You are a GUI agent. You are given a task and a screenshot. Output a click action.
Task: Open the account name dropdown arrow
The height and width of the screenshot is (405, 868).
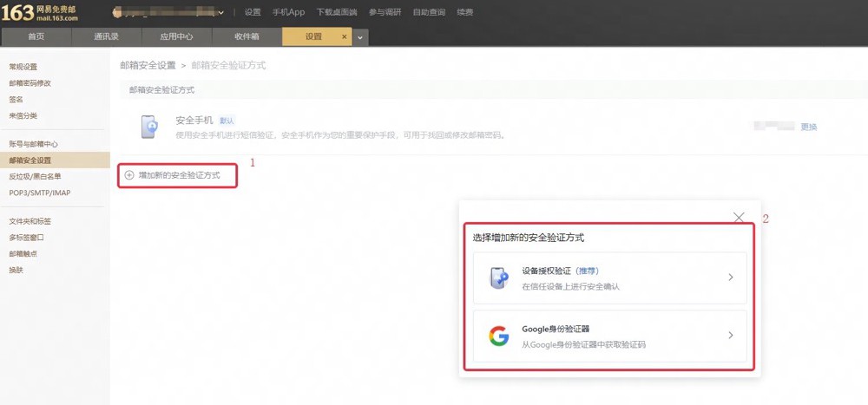(221, 12)
